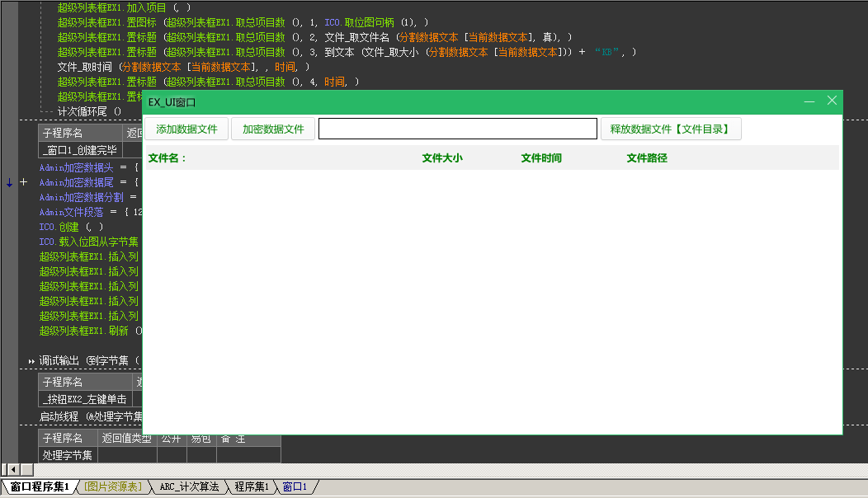
Task: Click the Admin加密数据分割 code line
Action: pos(88,197)
